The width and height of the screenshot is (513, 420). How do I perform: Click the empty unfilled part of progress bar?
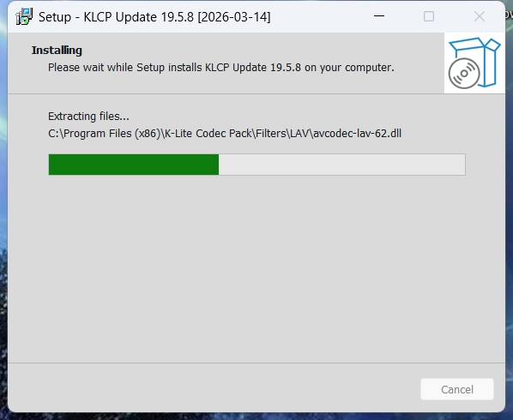coord(342,165)
